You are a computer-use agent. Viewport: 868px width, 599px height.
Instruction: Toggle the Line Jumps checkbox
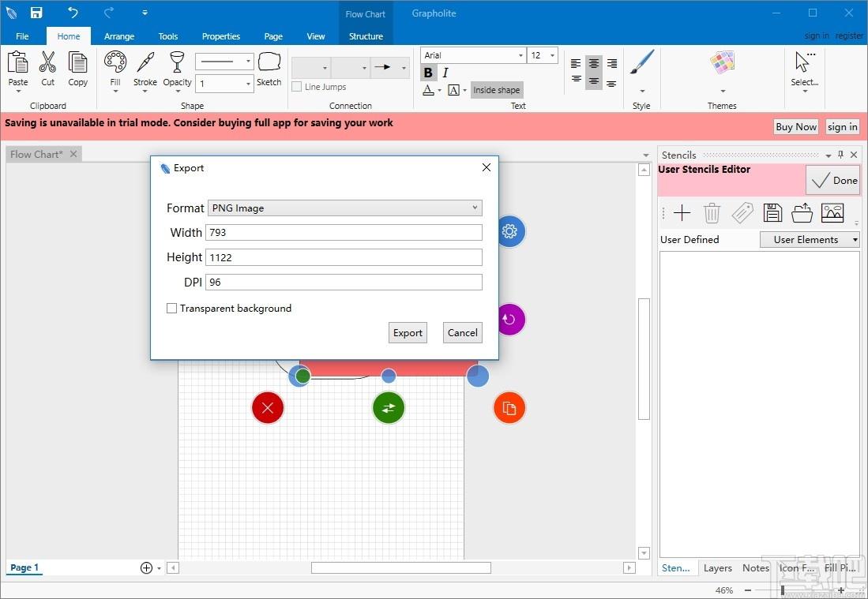[x=297, y=87]
